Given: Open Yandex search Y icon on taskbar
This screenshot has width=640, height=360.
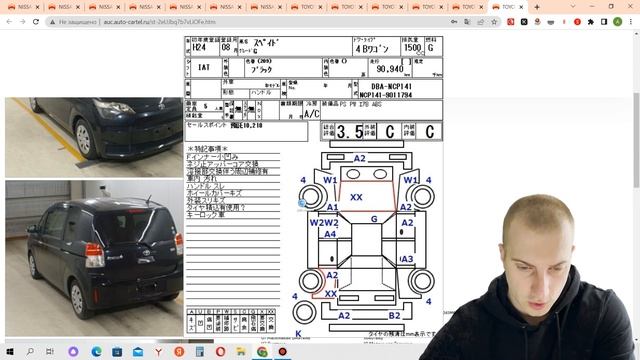Looking at the screenshot, I should pyautogui.click(x=158, y=351).
